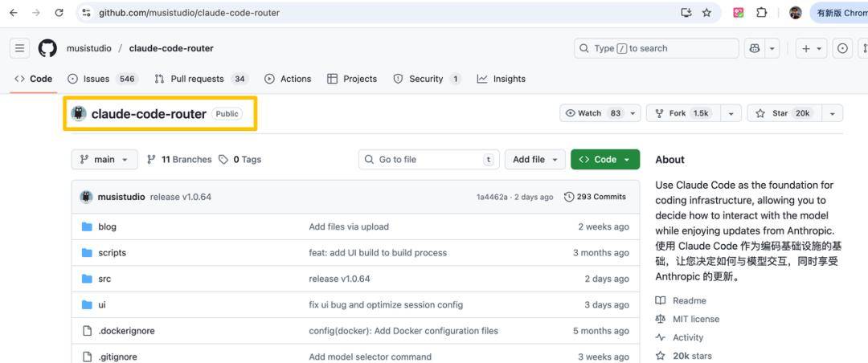Open the src folder

tap(104, 279)
